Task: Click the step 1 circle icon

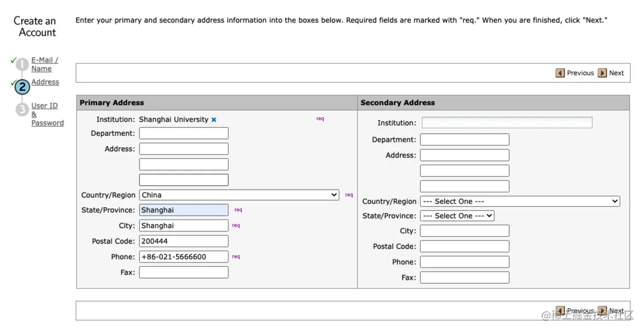Action: [x=22, y=65]
